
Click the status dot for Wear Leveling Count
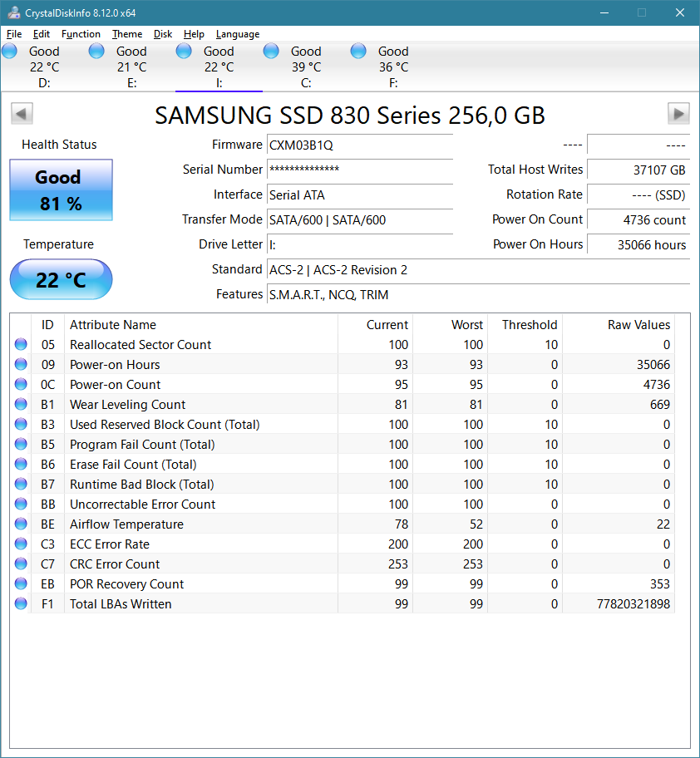(x=21, y=404)
